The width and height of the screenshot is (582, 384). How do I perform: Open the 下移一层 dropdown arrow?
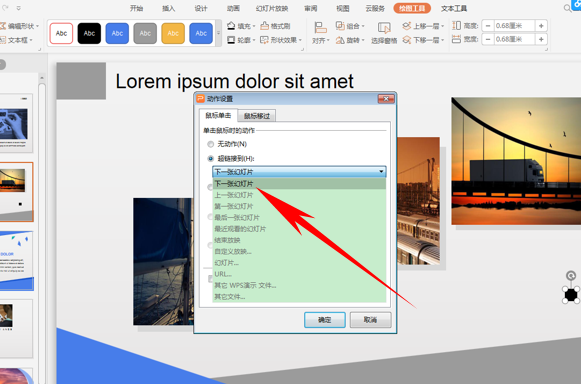click(x=442, y=40)
